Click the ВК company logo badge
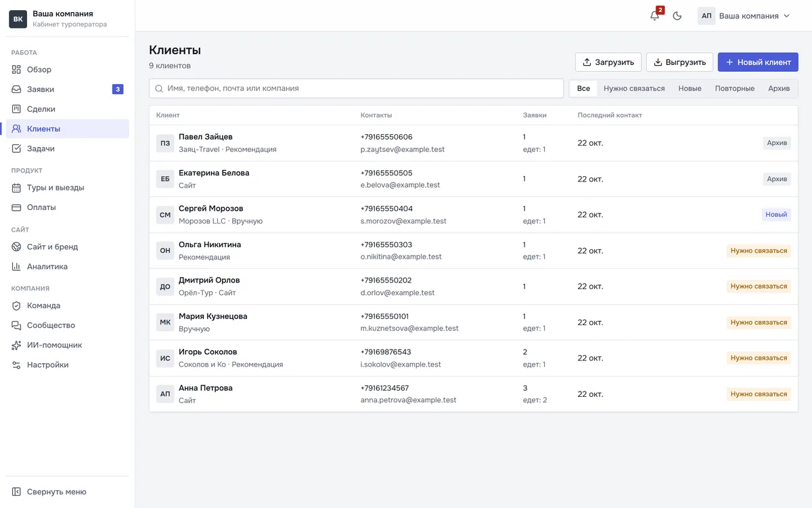The image size is (812, 508). coord(18,19)
